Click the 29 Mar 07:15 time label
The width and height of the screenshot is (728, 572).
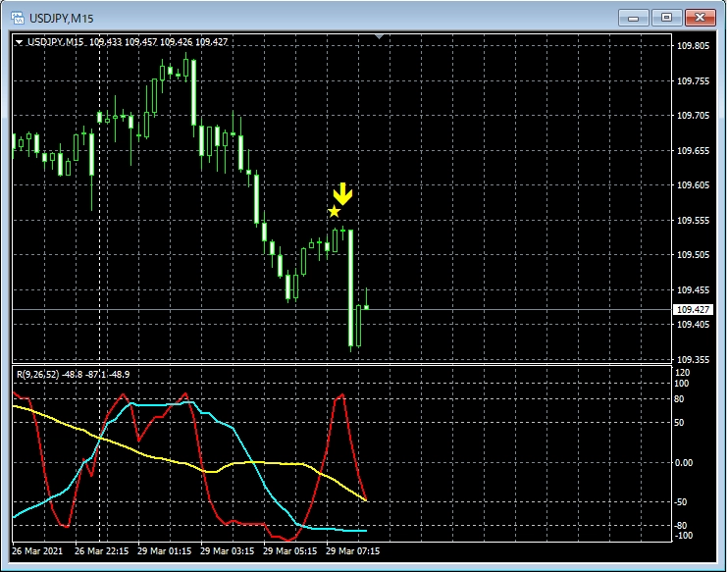[352, 550]
